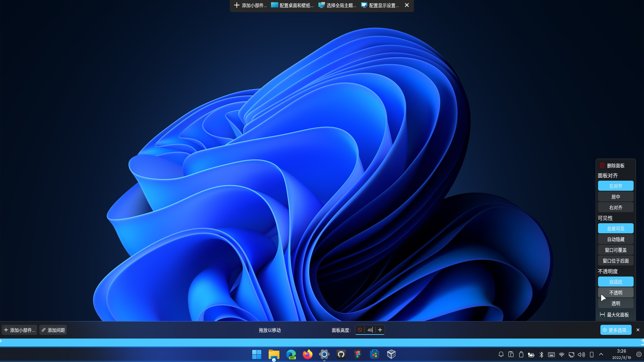644x362 pixels.
Task: Click the 面板高度 value field
Action: pyautogui.click(x=370, y=330)
